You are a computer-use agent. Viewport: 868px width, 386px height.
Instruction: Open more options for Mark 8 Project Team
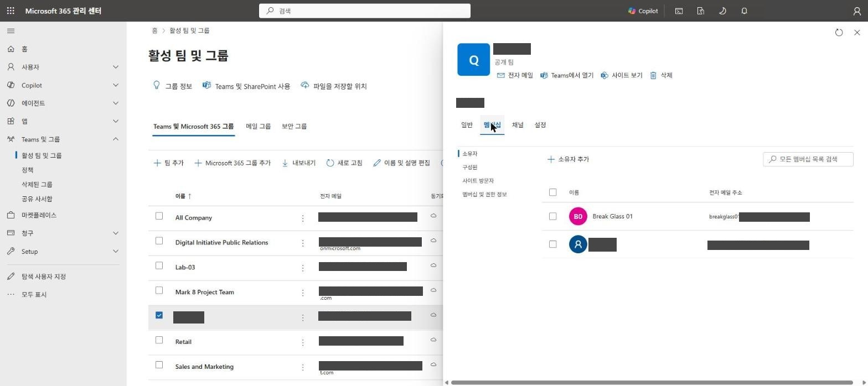(303, 293)
